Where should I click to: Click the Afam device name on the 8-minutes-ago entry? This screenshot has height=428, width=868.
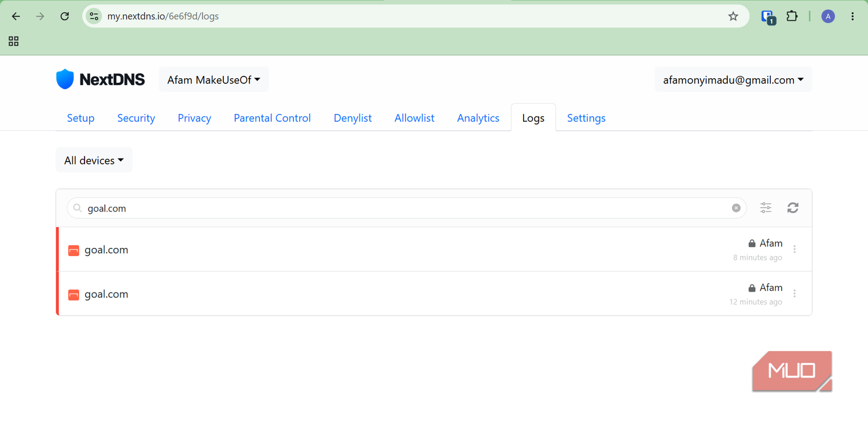[x=771, y=243]
